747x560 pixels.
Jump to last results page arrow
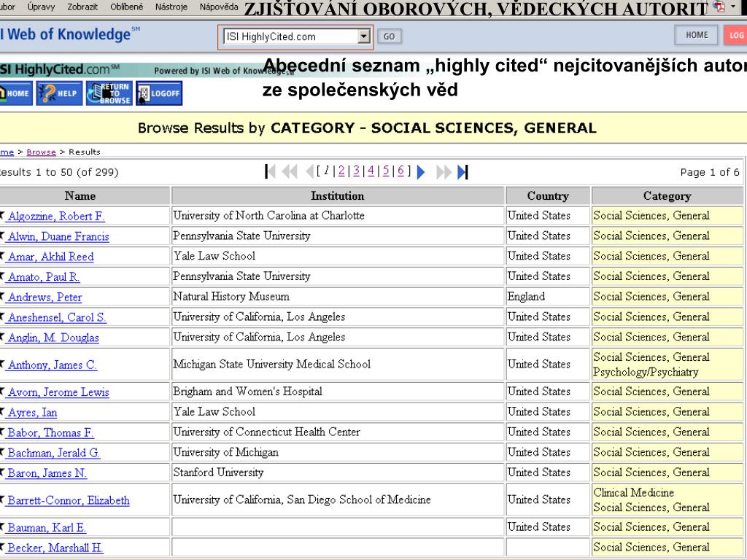point(462,172)
